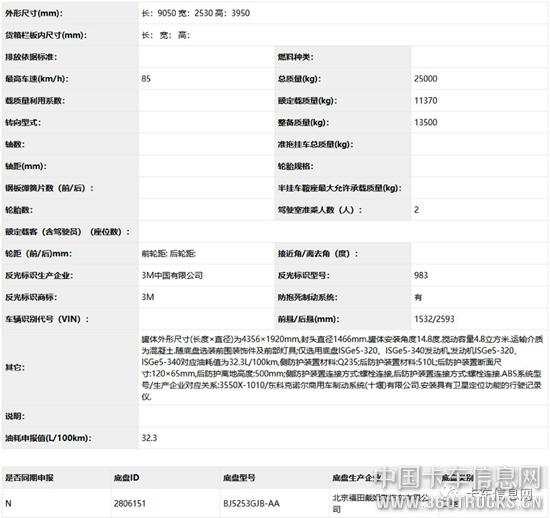Click the 额定载客(含驾驶员)(座位数) label
The height and width of the screenshot is (518, 550).
[x=67, y=231]
